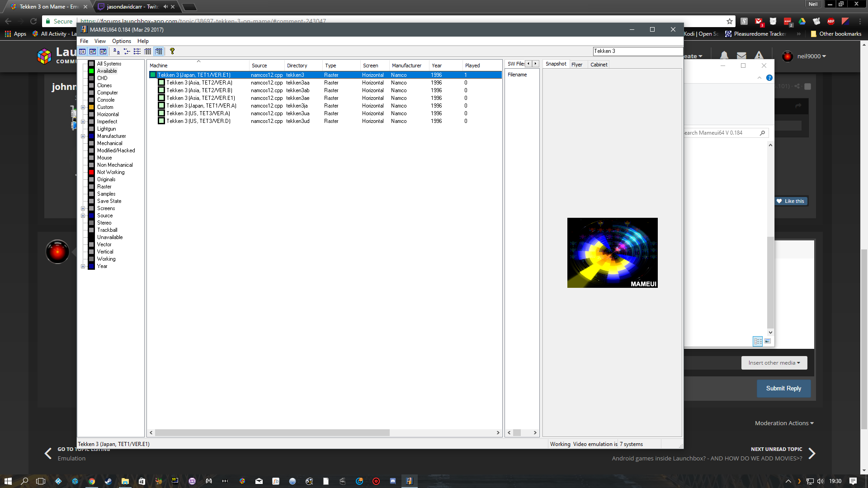
Task: Open Discord from the Windows taskbar
Action: (x=393, y=481)
